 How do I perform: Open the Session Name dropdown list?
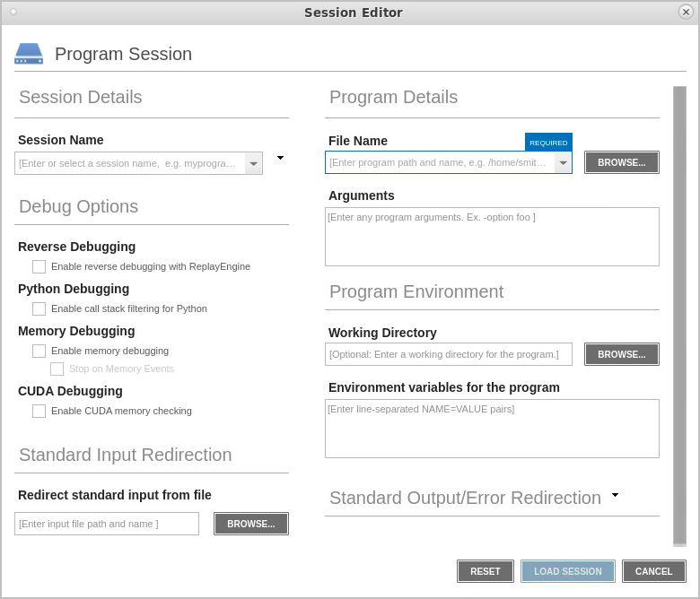tap(254, 163)
